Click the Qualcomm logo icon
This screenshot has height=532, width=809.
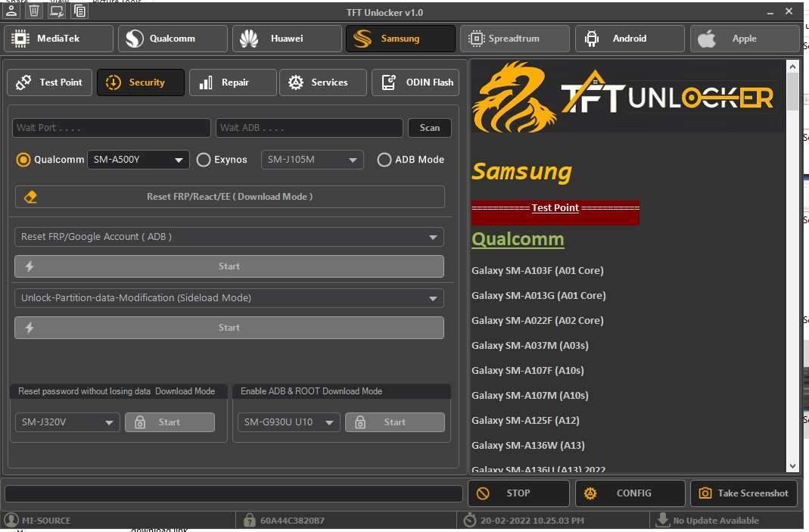coord(135,39)
